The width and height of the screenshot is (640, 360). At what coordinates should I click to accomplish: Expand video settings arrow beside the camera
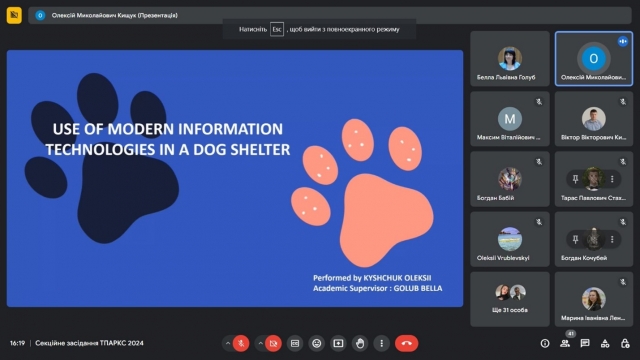[260, 343]
